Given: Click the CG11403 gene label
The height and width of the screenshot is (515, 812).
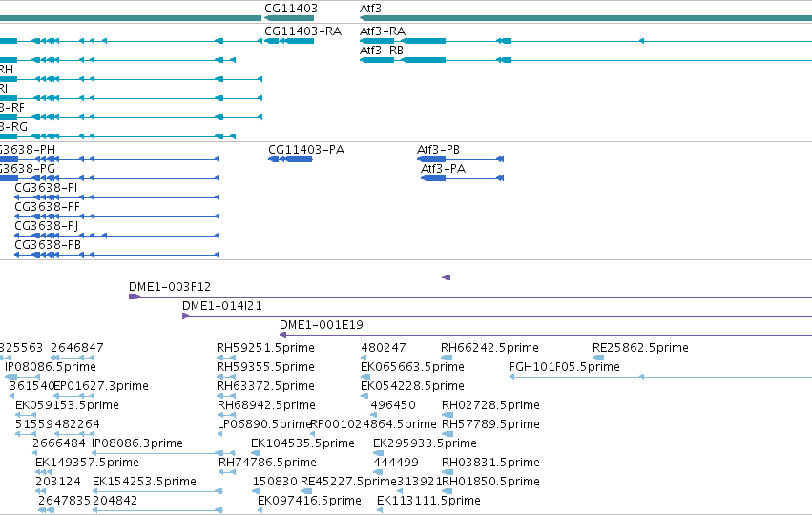Looking at the screenshot, I should point(290,9).
